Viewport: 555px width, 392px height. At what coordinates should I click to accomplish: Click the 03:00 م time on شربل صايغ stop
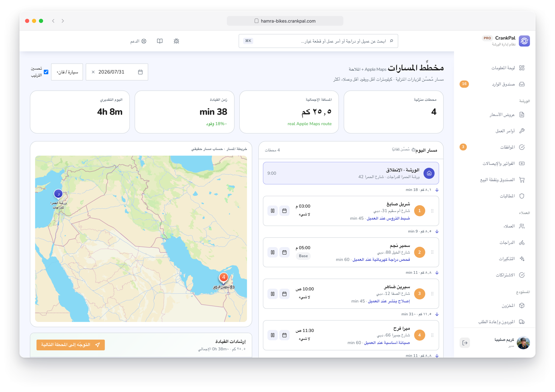pyautogui.click(x=303, y=206)
